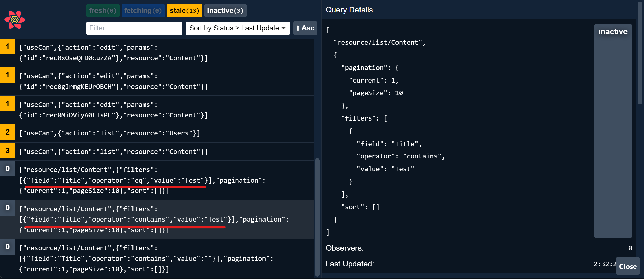Toggle the stale(13) status filter
644x279 pixels.
184,11
